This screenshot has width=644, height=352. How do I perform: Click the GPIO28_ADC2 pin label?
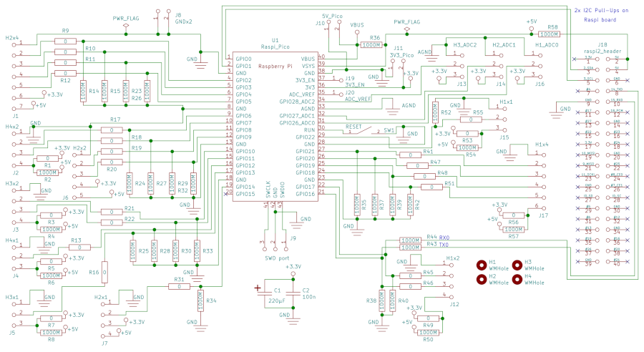[x=297, y=102]
